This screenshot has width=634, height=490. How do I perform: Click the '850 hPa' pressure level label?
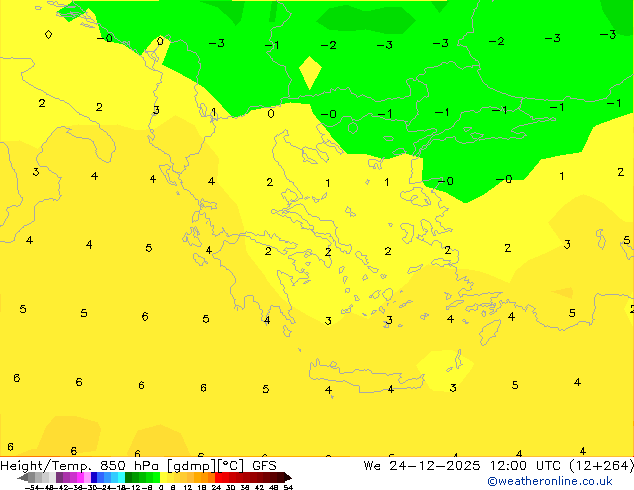[x=129, y=466]
